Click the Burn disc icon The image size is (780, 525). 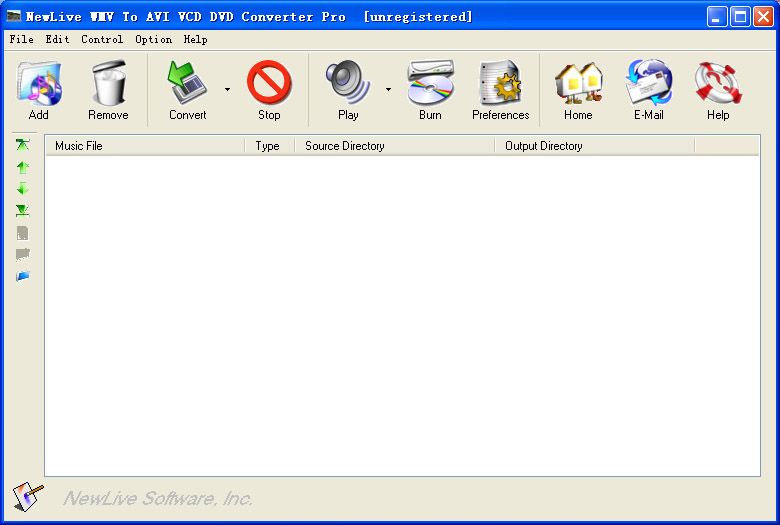coord(430,83)
